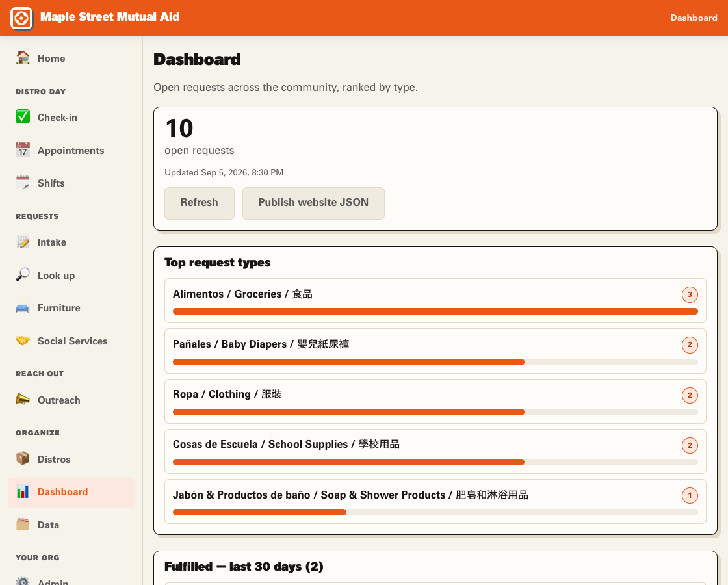The width and height of the screenshot is (728, 585).
Task: Select the active Dashboard sidebar item
Action: [x=71, y=492]
